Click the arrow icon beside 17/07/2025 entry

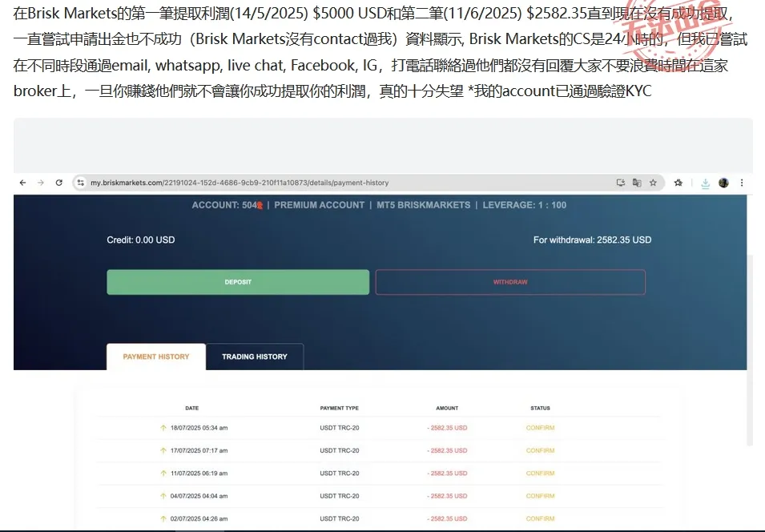tap(163, 450)
